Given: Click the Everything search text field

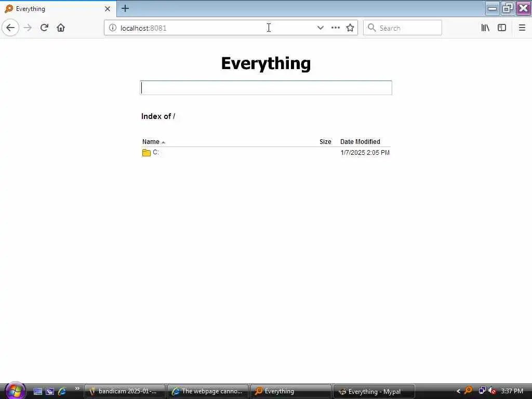Looking at the screenshot, I should coord(266,88).
